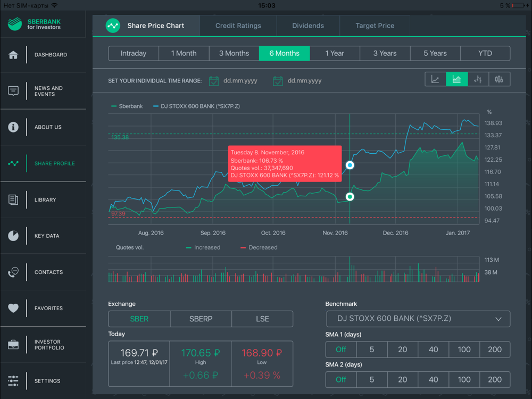532x399 pixels.
Task: Switch to OHLC bar chart icon
Action: [x=478, y=79]
